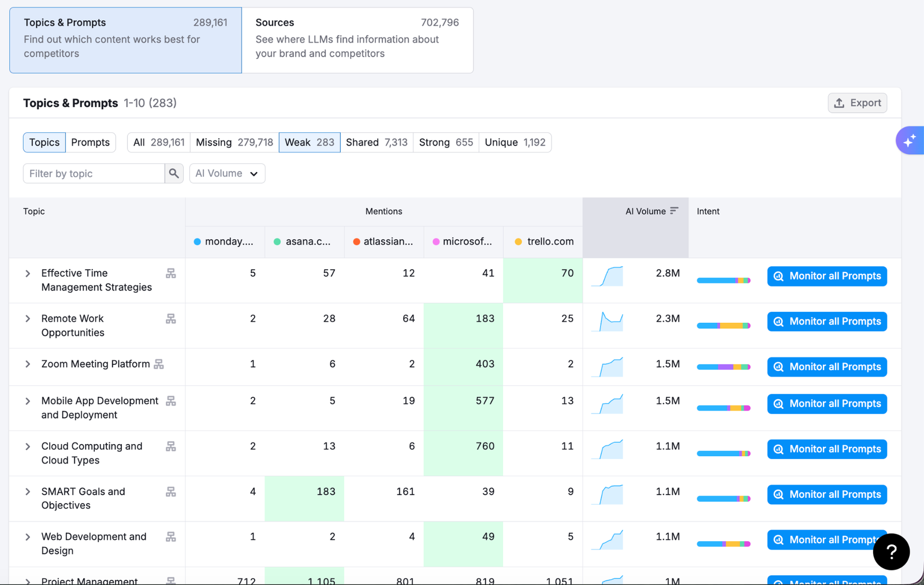
Task: Monitor all Prompts for Effective Time Management
Action: [x=827, y=276]
